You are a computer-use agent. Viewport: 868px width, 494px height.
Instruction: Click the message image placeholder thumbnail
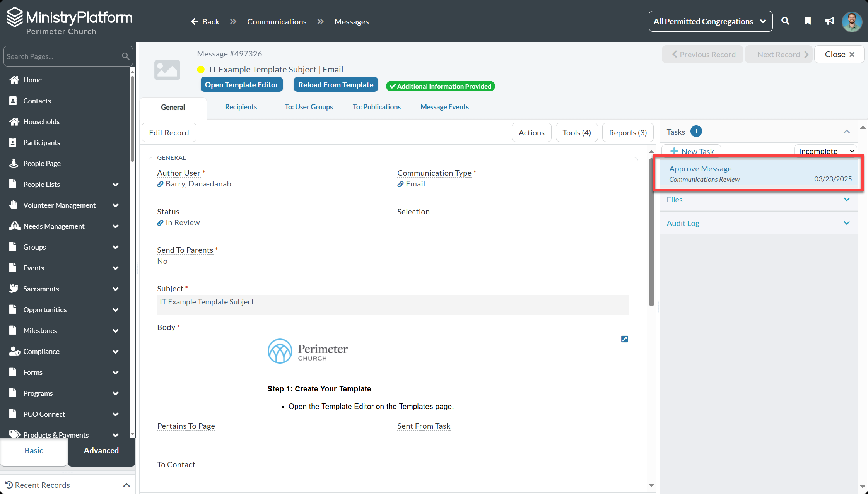coord(167,70)
